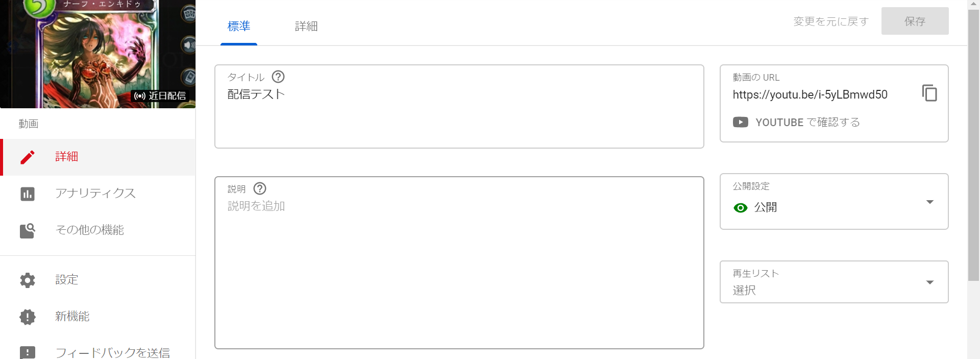Copy the video URL with clipboard icon
The height and width of the screenshot is (359, 980).
929,93
